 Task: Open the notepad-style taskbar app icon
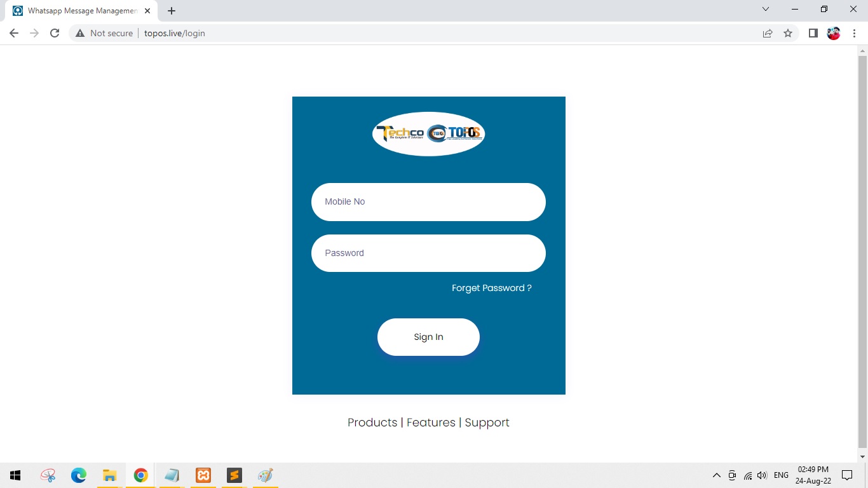(172, 475)
